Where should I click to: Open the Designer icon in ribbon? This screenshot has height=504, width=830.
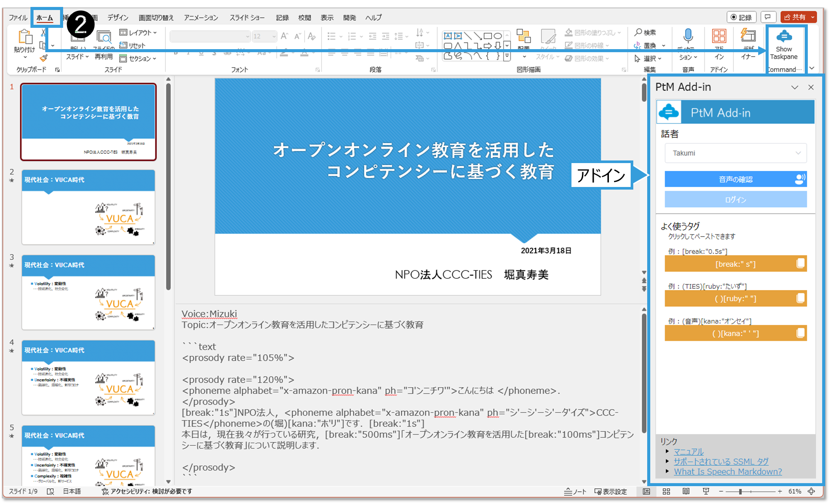click(748, 37)
